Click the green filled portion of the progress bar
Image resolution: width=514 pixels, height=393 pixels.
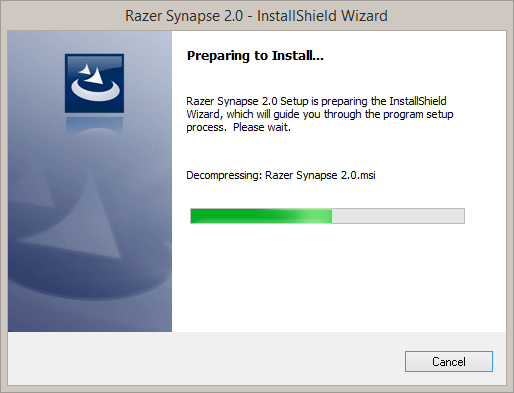(x=261, y=216)
